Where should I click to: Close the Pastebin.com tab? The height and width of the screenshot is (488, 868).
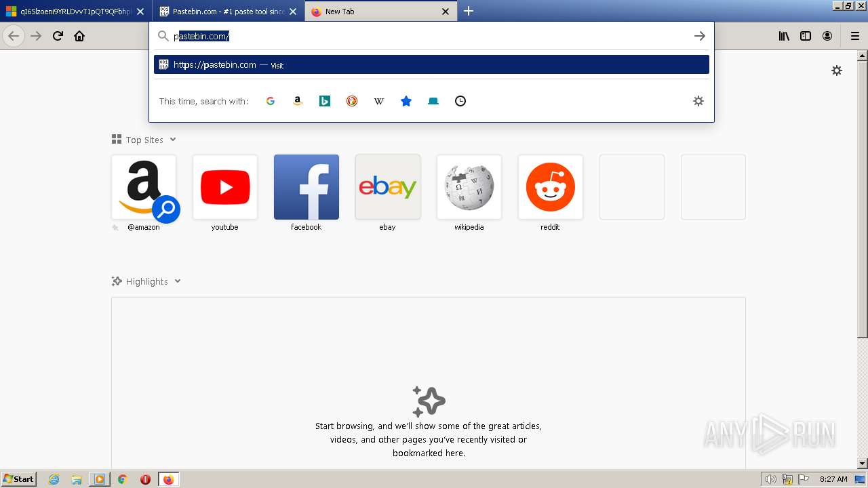tap(293, 12)
